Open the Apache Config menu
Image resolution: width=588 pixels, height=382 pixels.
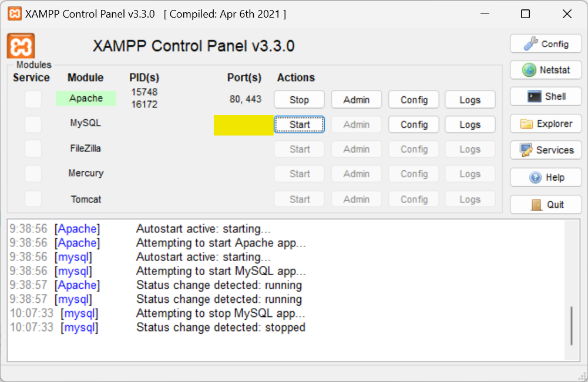414,100
